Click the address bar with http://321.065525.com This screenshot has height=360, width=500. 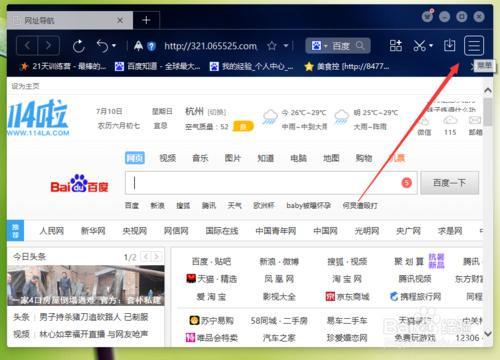(x=211, y=46)
